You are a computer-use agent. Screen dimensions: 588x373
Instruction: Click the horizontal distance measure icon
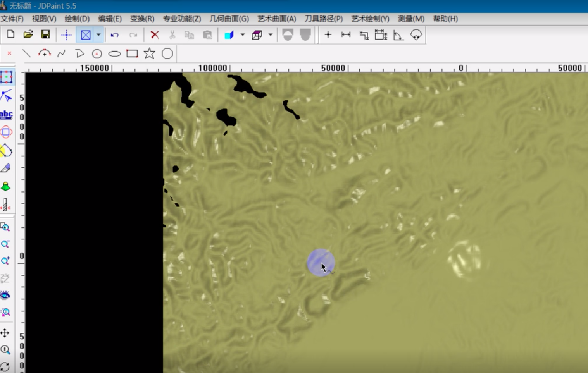pyautogui.click(x=346, y=35)
